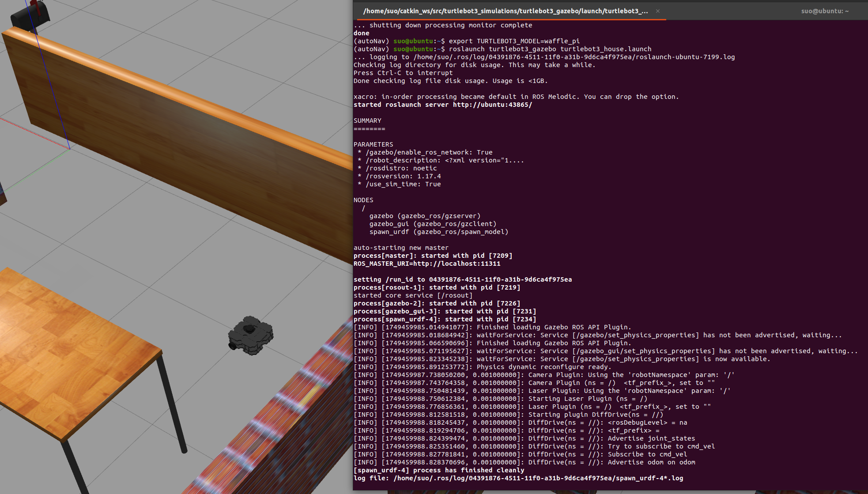Click the ROS_MASTER_URI localhost:11311 line
The image size is (868, 494).
click(427, 264)
